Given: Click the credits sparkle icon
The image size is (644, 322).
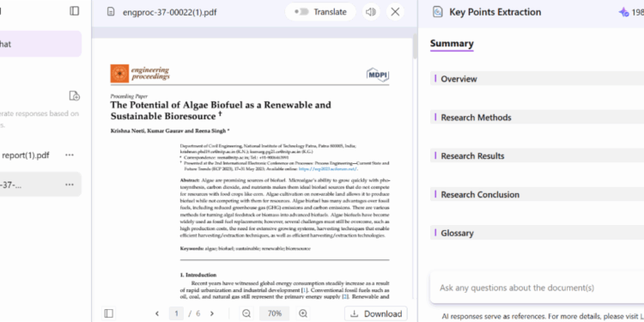Looking at the screenshot, I should point(623,12).
